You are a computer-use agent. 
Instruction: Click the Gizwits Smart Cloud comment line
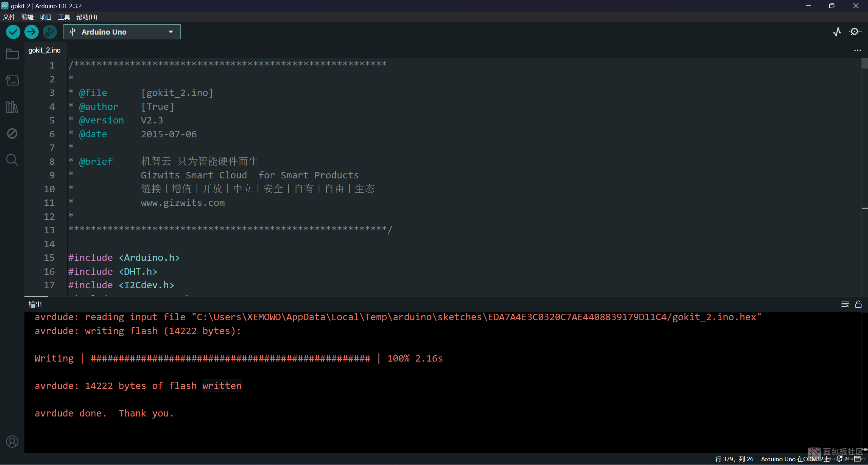(x=250, y=175)
